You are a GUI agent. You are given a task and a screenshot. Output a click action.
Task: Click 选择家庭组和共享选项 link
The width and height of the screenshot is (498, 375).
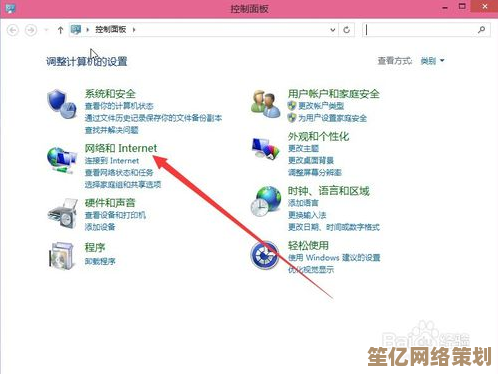123,185
